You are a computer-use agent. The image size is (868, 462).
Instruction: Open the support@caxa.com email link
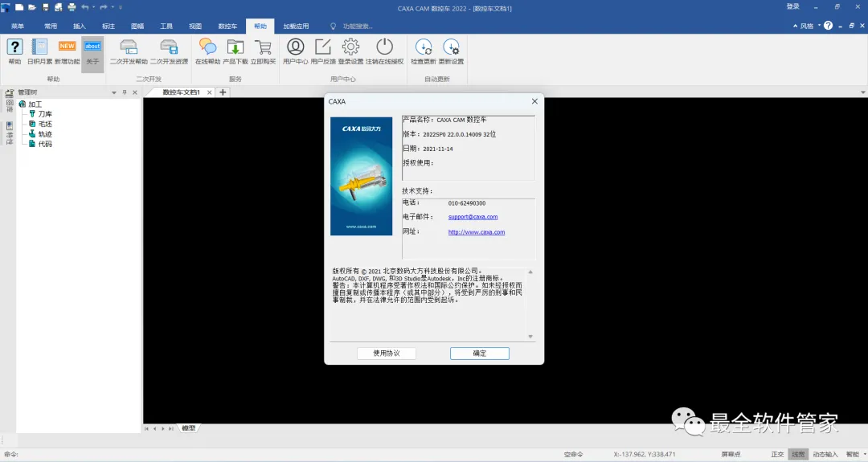point(473,217)
